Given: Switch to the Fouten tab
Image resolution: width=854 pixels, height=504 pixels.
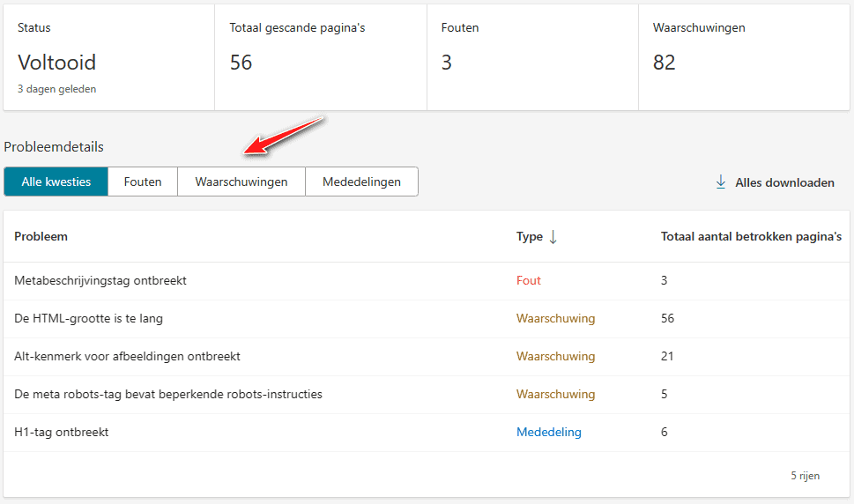Looking at the screenshot, I should pos(143,182).
